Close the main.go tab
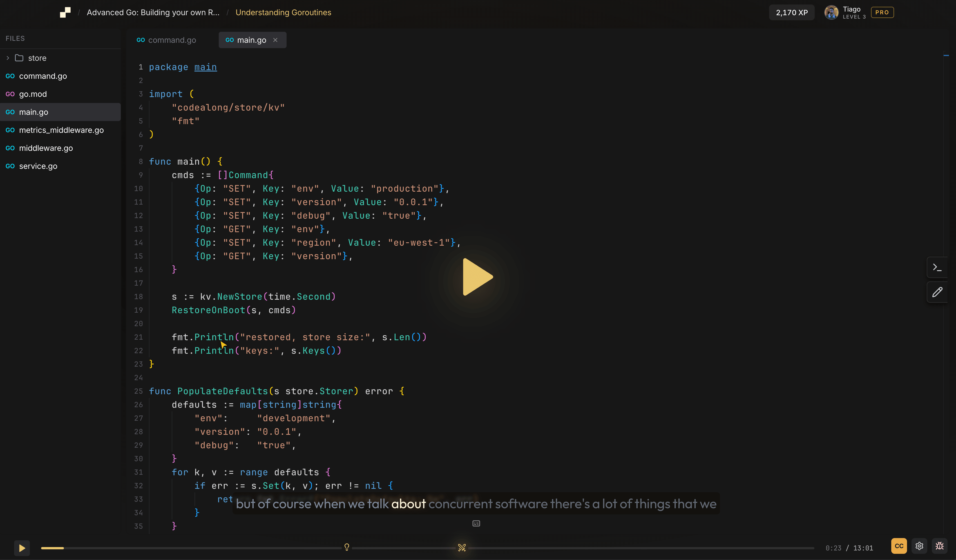 click(275, 40)
